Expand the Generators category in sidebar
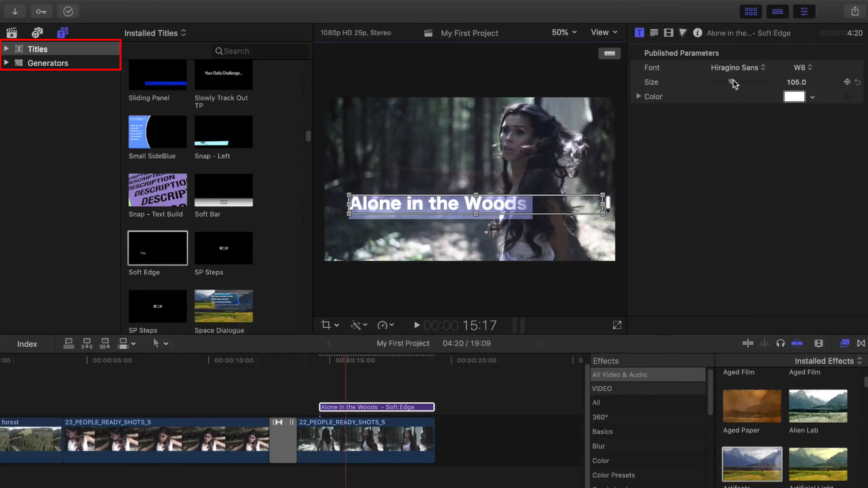The height and width of the screenshot is (488, 868). pyautogui.click(x=6, y=62)
